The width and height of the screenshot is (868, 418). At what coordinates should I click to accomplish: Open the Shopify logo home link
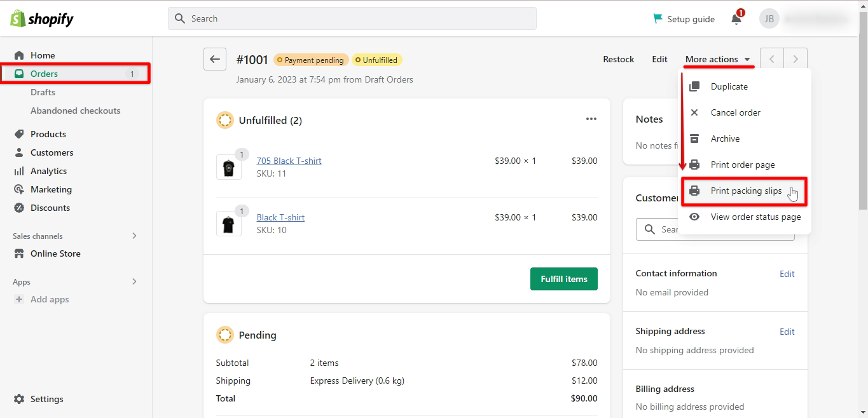pos(42,18)
